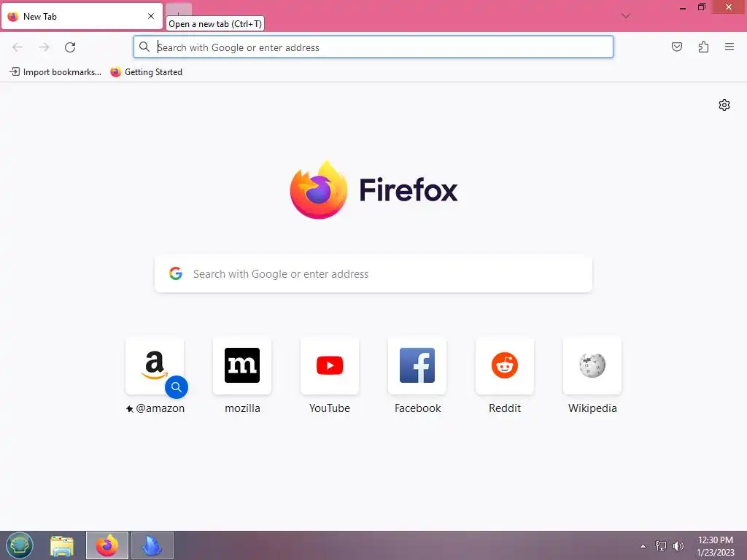
Task: Select the New Tab tab
Action: pos(82,16)
